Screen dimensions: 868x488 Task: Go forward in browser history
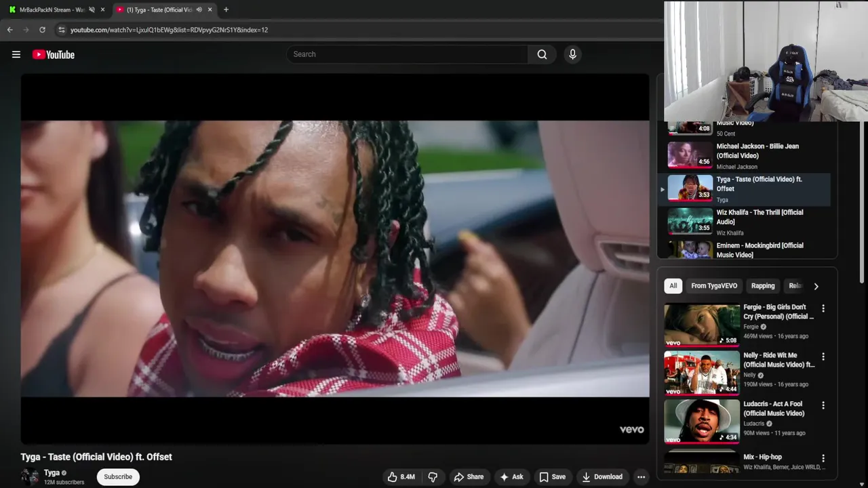pyautogui.click(x=26, y=30)
